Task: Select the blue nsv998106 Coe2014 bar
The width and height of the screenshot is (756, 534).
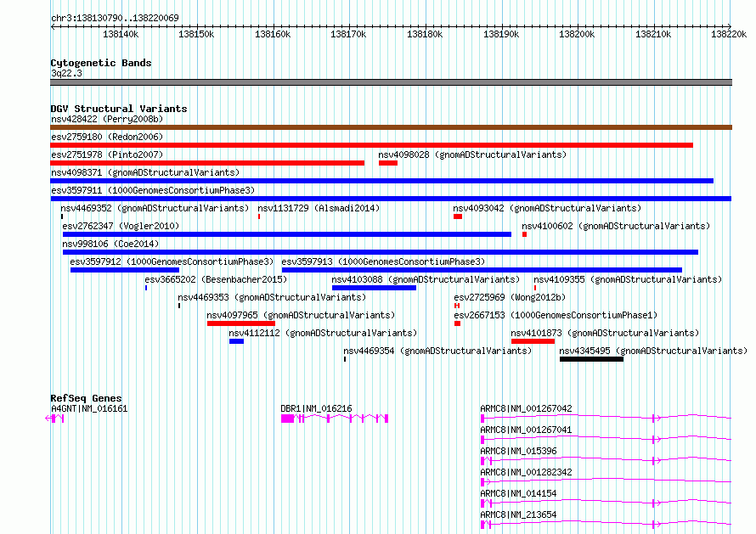Action: click(381, 252)
